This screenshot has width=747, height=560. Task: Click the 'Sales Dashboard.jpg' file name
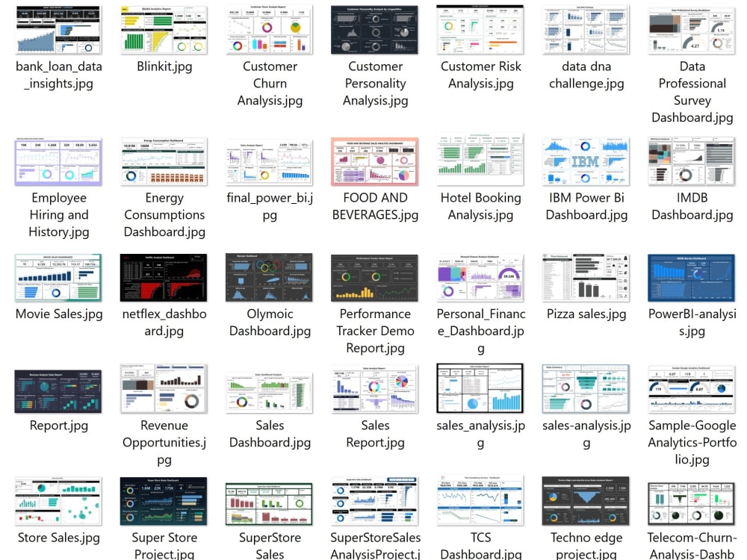pyautogui.click(x=270, y=434)
